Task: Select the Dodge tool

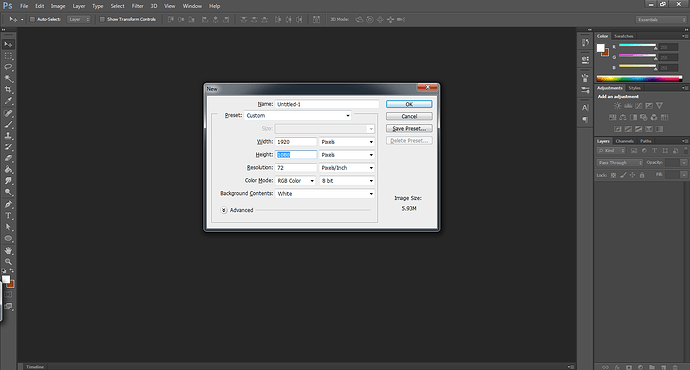Action: [8, 192]
